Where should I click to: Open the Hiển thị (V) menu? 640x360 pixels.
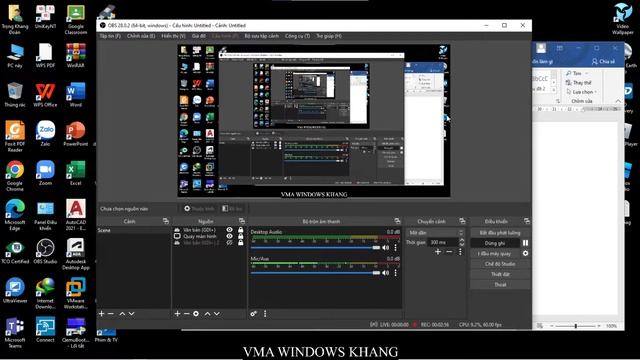coord(173,36)
